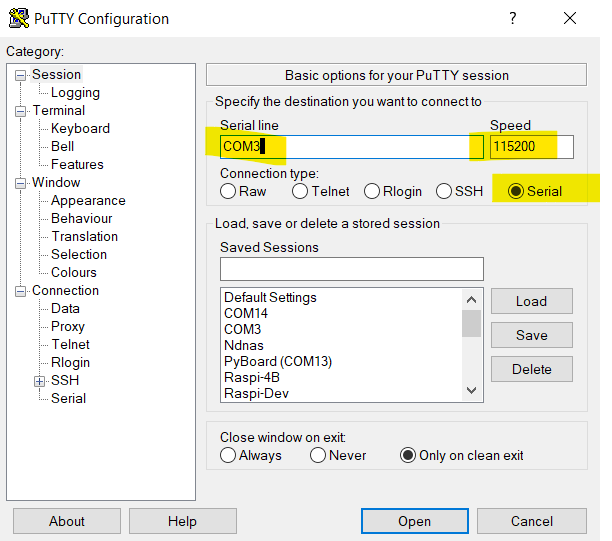Open the Proxy settings category
This screenshot has width=612, height=541.
click(68, 326)
